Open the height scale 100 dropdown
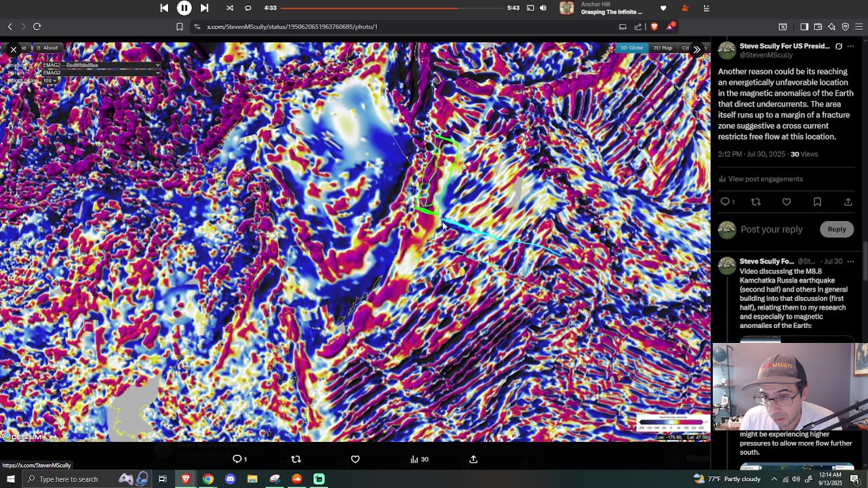868x488 pixels. point(49,81)
